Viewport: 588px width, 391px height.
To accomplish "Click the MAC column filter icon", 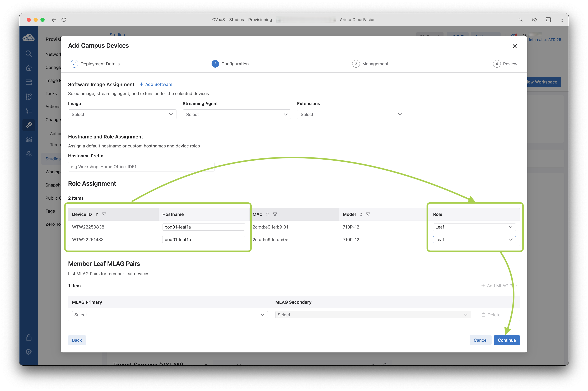I will point(275,215).
